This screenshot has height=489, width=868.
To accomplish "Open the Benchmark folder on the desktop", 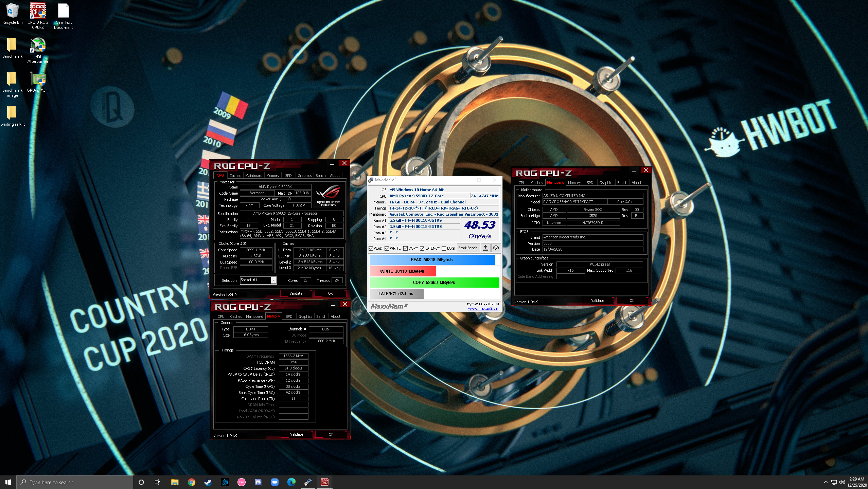I will [x=12, y=48].
